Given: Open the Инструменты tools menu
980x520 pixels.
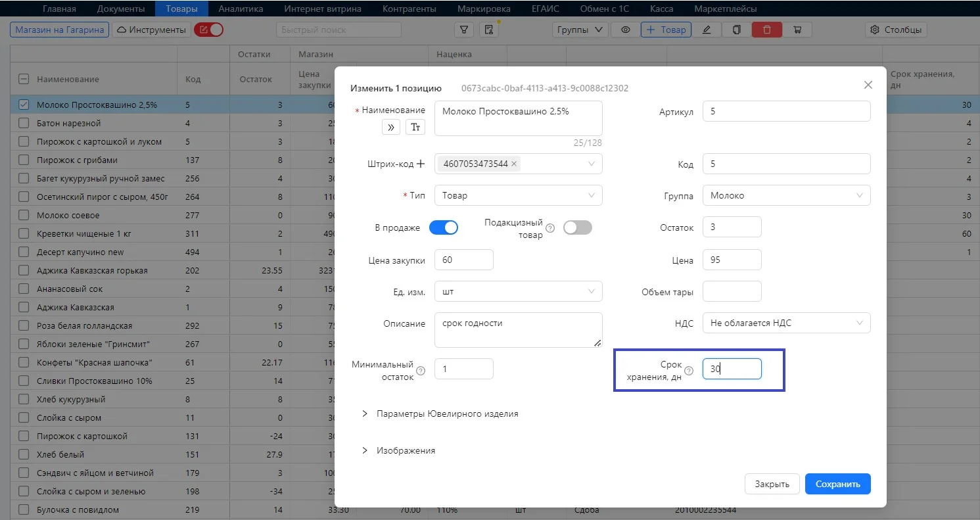Looking at the screenshot, I should tap(151, 30).
